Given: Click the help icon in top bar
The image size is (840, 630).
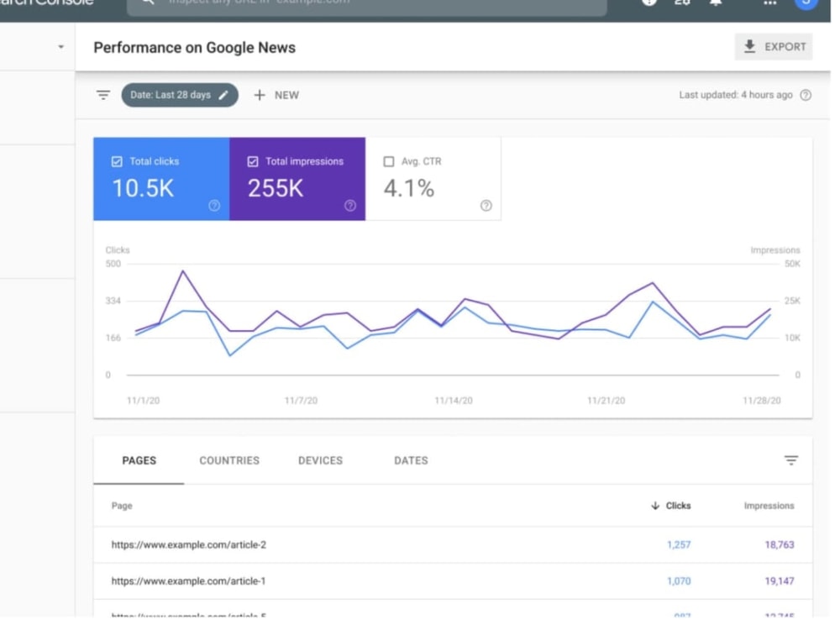Looking at the screenshot, I should (649, 3).
